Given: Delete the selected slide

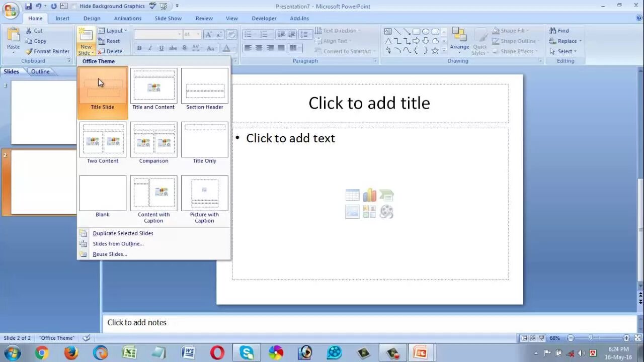Looking at the screenshot, I should coord(110,51).
